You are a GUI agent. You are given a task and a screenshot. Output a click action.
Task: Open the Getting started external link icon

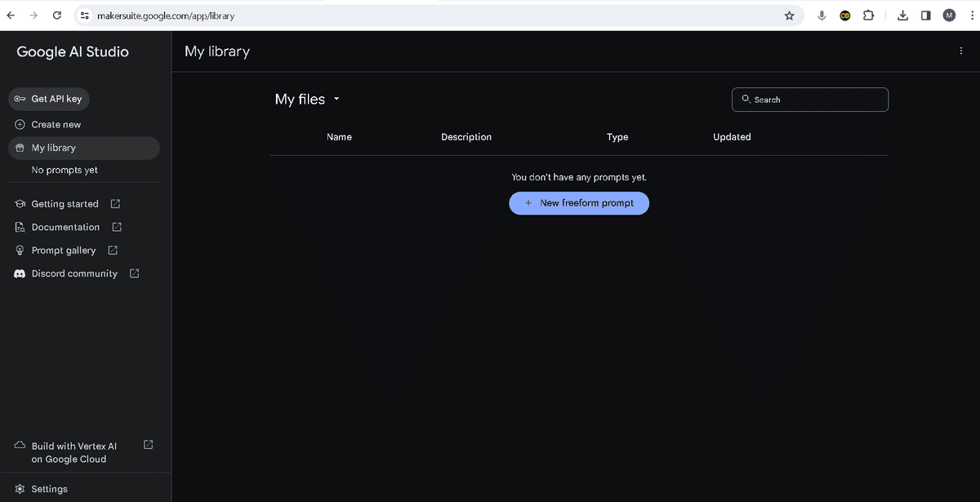click(x=114, y=203)
